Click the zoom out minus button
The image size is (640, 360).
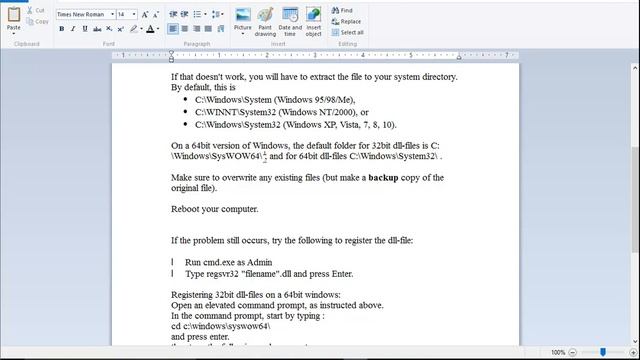coord(573,352)
